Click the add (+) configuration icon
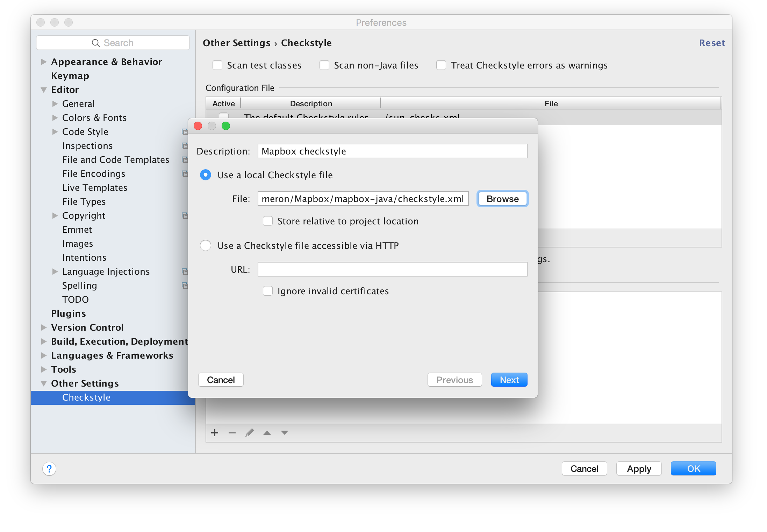 pyautogui.click(x=215, y=433)
